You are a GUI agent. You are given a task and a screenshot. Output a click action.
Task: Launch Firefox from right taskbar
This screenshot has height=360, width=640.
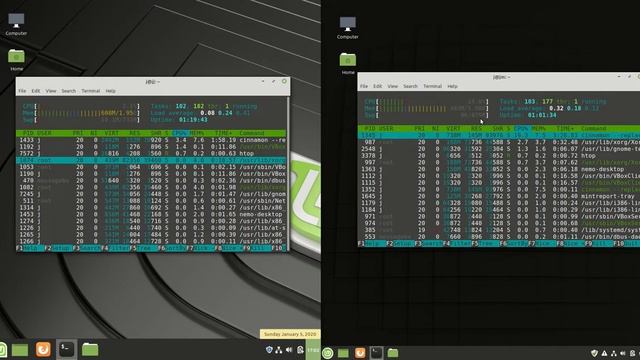click(x=360, y=353)
